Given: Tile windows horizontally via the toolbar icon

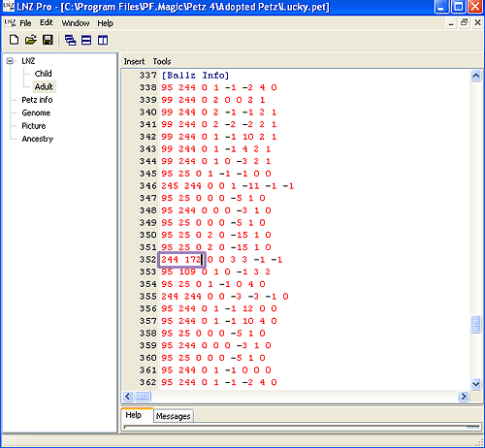Looking at the screenshot, I should 86,40.
